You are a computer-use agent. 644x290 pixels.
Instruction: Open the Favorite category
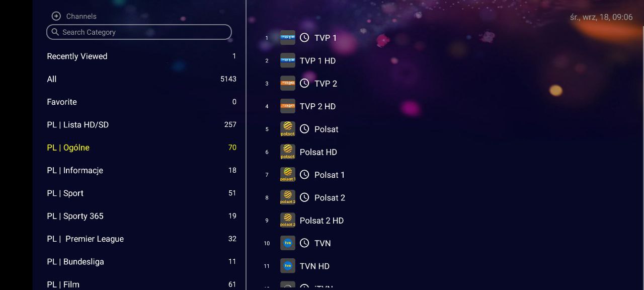(x=62, y=102)
